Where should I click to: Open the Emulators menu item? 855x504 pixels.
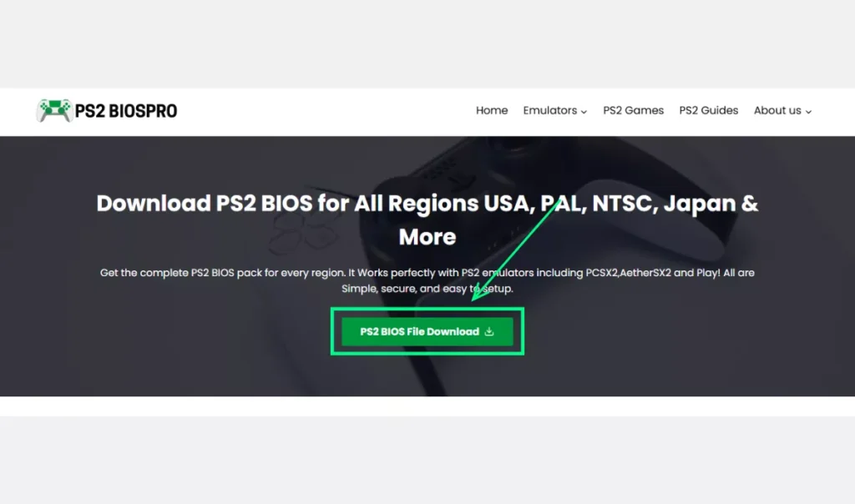coord(549,111)
